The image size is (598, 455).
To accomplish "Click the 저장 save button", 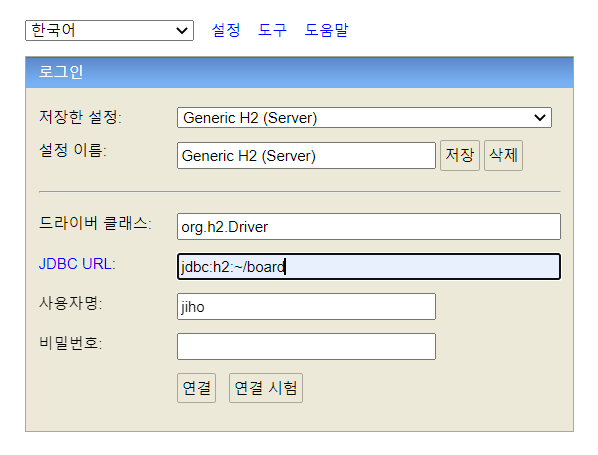I will click(x=460, y=155).
